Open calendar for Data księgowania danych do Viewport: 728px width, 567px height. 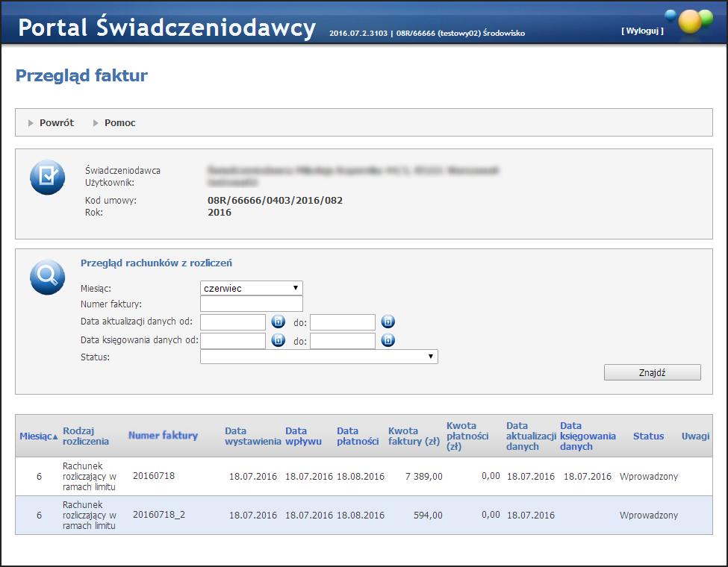pos(388,340)
